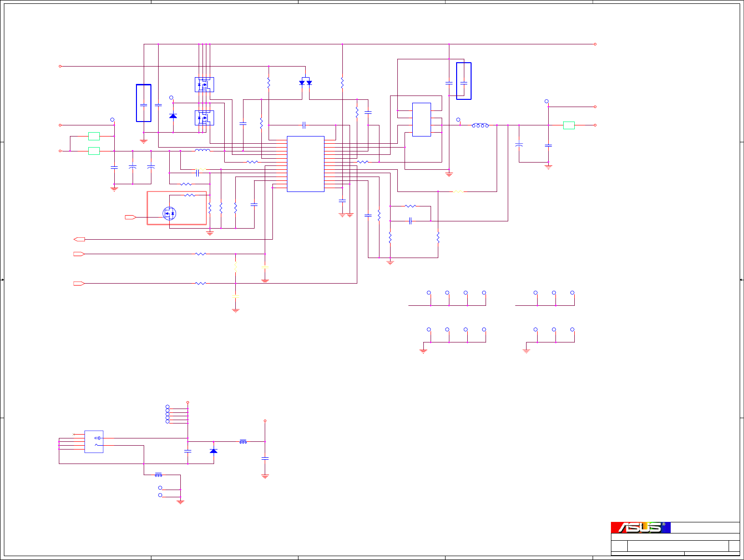
Task: Select the upper green box on the left input
Action: [94, 136]
